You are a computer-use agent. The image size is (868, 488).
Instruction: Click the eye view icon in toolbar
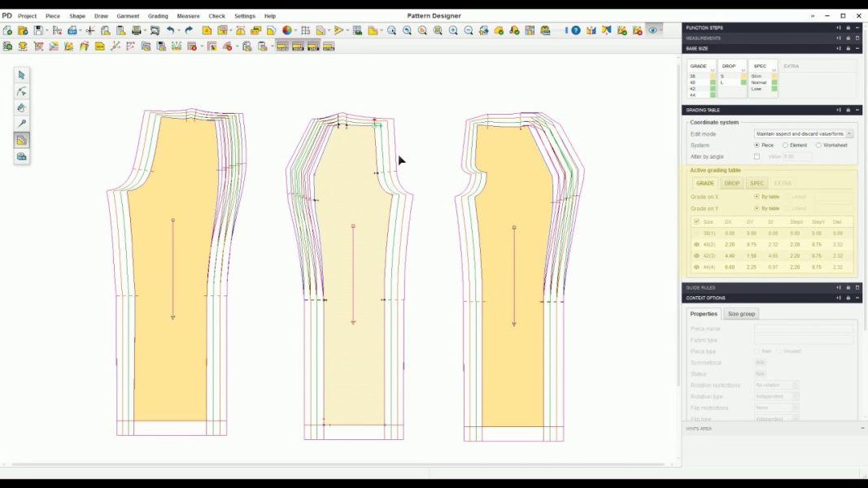(652, 30)
